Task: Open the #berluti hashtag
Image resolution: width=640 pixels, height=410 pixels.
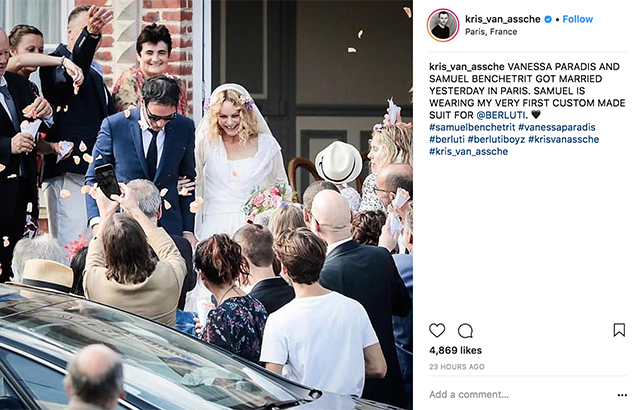Action: (x=447, y=140)
